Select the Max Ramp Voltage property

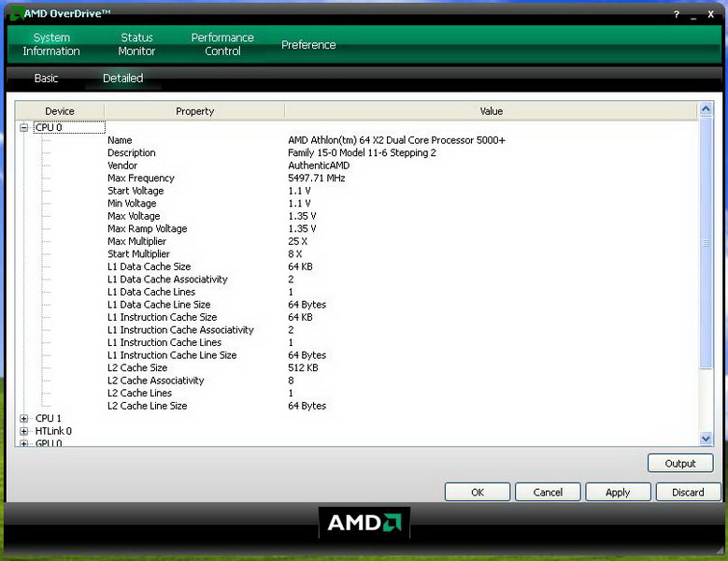click(x=147, y=228)
